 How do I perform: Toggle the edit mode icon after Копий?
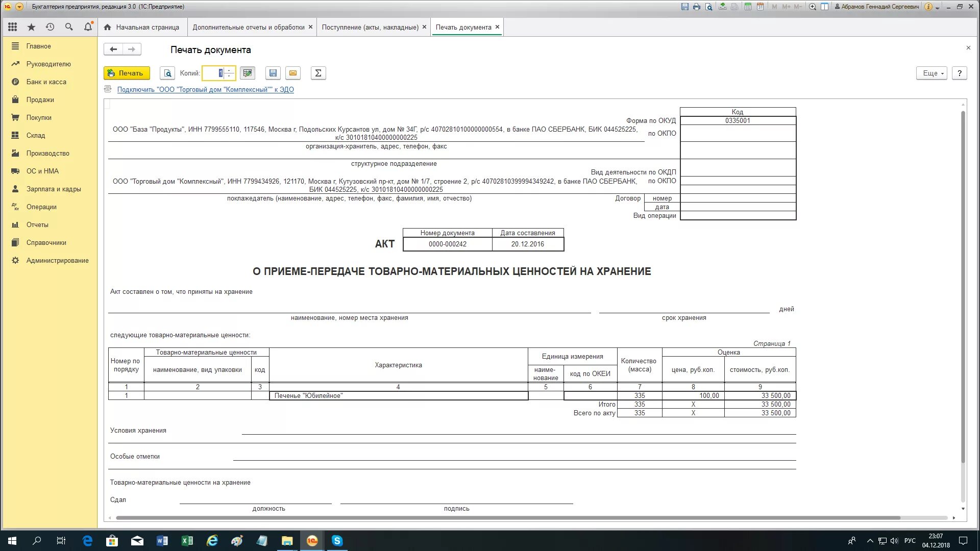248,73
